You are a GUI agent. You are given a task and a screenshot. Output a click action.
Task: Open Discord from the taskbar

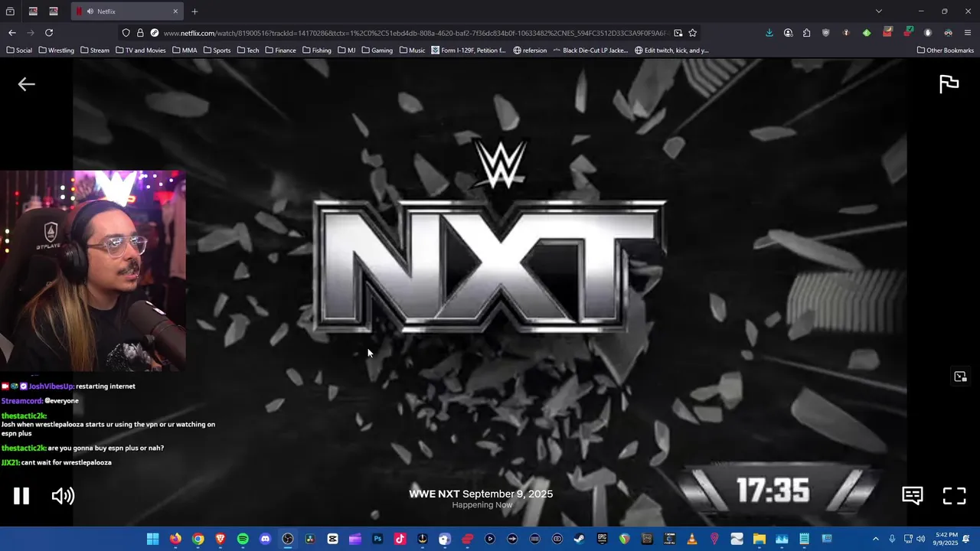tap(265, 539)
